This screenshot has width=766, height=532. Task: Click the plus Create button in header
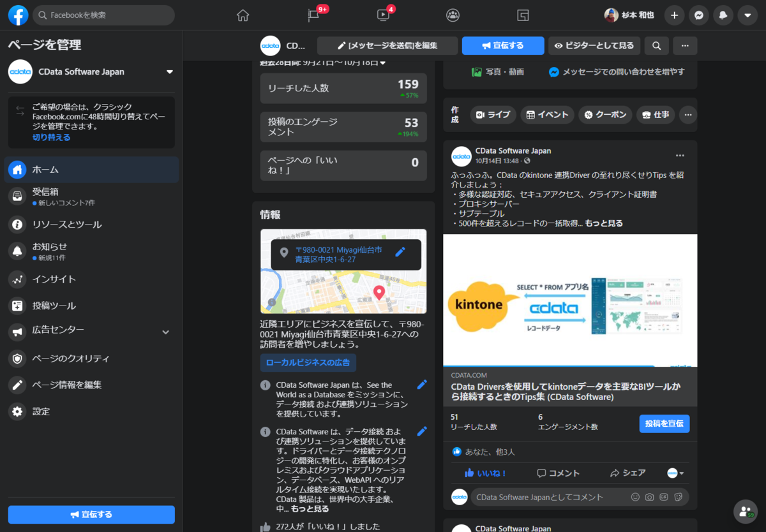click(x=674, y=15)
